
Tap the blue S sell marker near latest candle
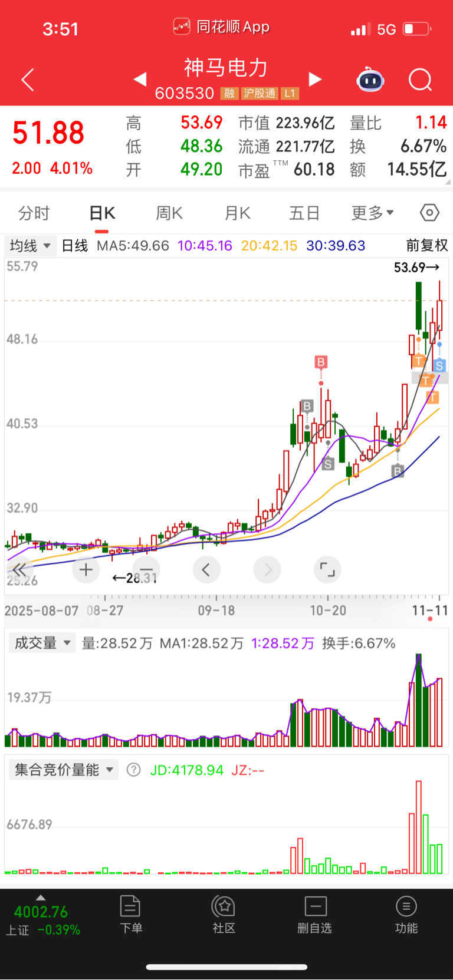coord(439,366)
